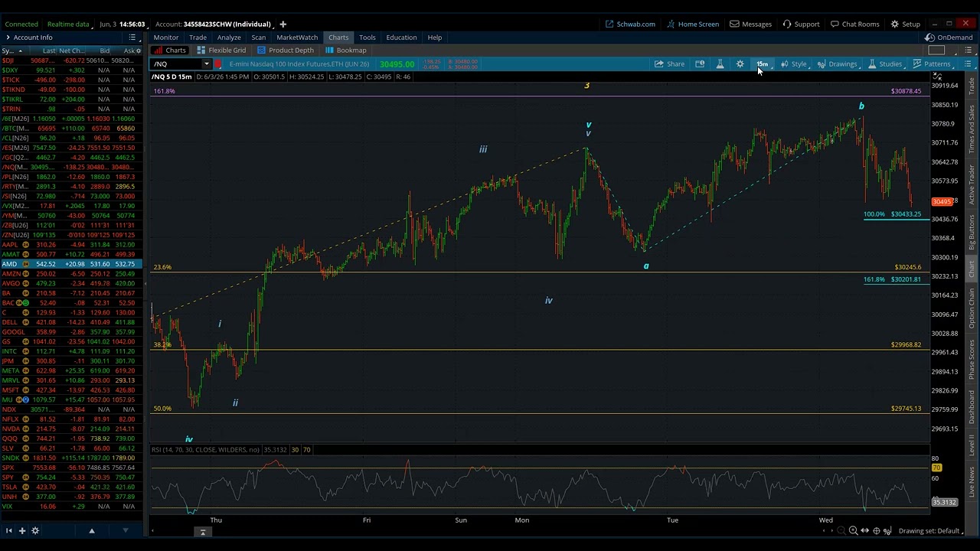Click the chart alert icon next to Share
Image resolution: width=980 pixels, height=551 pixels.
pos(700,64)
